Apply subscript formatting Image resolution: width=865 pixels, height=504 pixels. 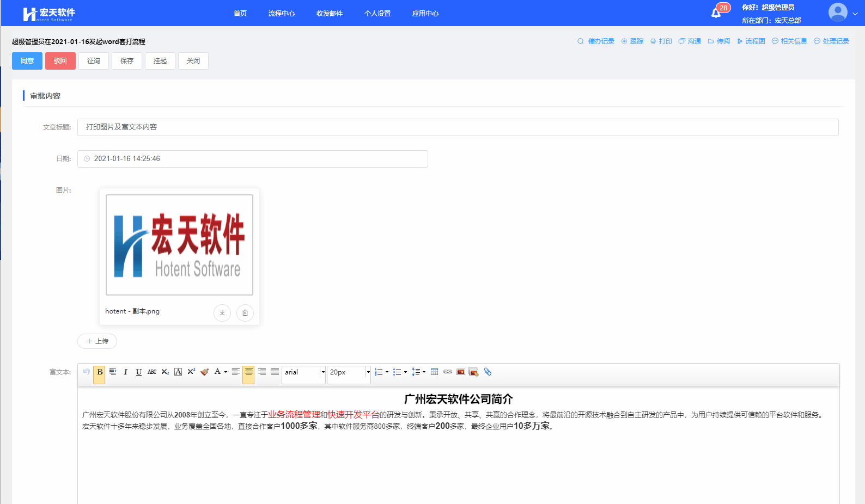point(165,372)
